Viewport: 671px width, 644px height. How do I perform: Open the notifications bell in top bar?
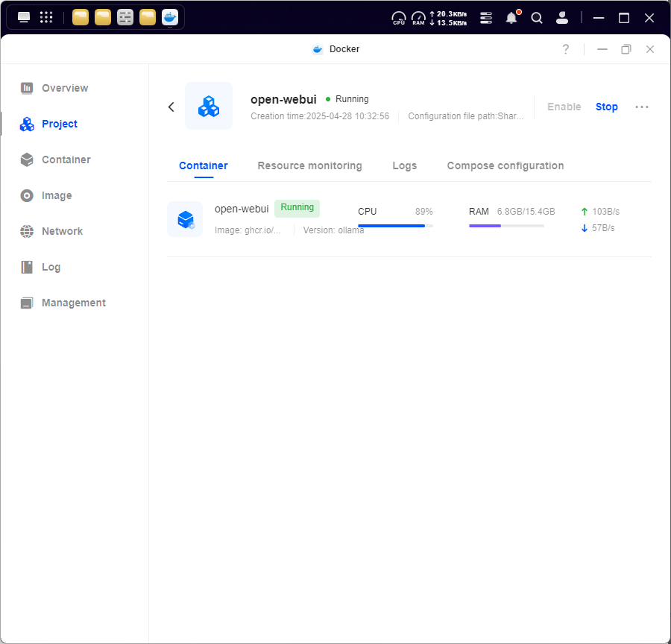[511, 18]
